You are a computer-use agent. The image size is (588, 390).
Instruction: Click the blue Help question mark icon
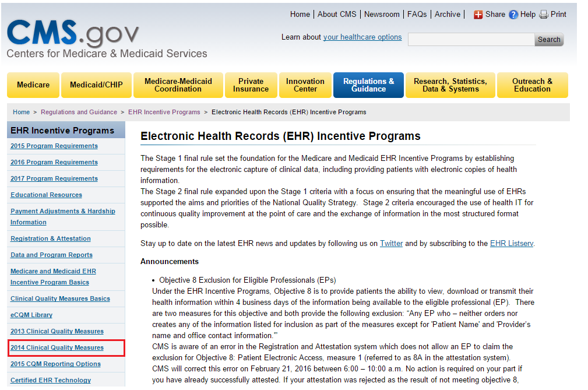point(513,15)
